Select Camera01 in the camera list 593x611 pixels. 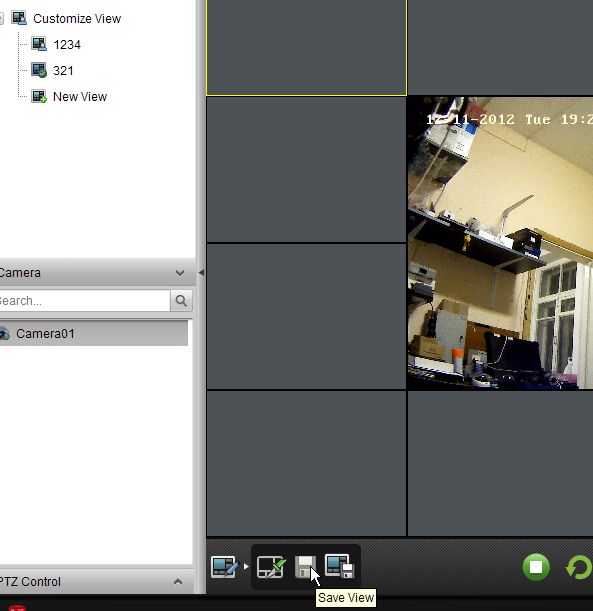click(x=94, y=334)
